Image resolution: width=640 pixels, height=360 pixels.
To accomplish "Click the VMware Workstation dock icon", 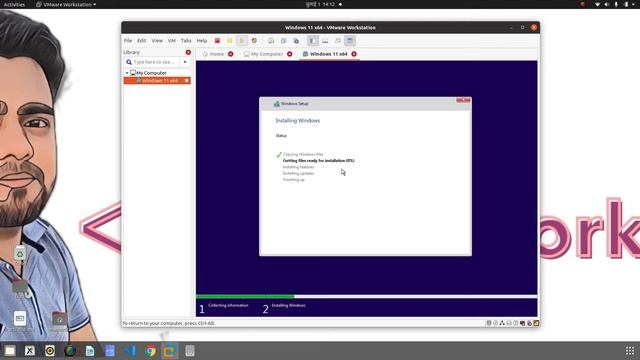I will pos(170,351).
